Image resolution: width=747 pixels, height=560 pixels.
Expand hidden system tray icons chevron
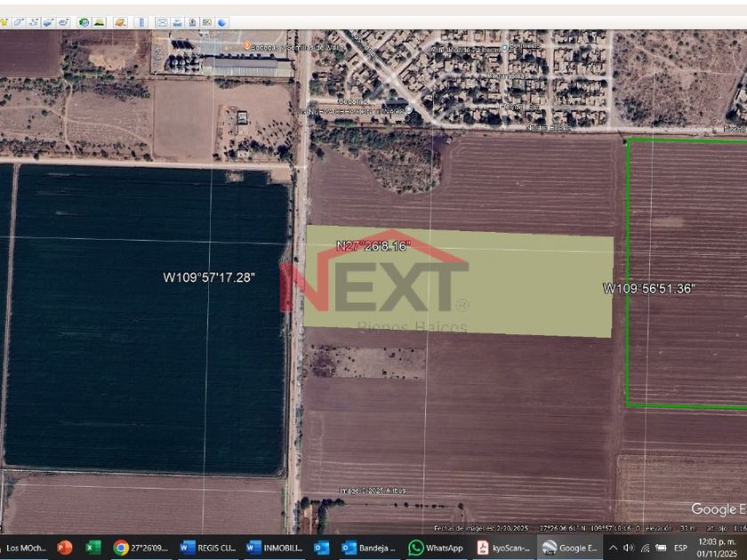pos(613,548)
